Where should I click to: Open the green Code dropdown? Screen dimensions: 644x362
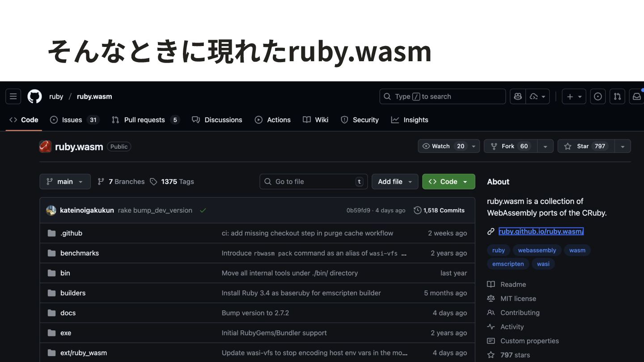tap(449, 181)
